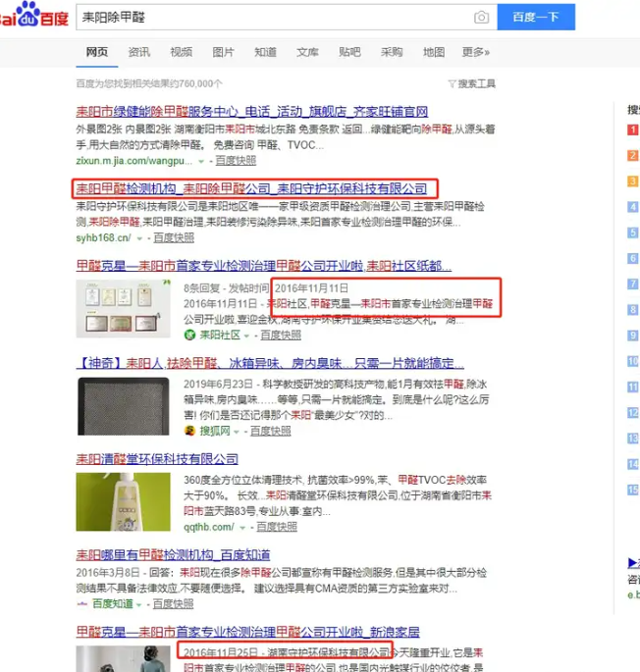Screen dimensions: 640x672
Task: Open 百度快照 for 百度知道 result
Action: [x=173, y=604]
